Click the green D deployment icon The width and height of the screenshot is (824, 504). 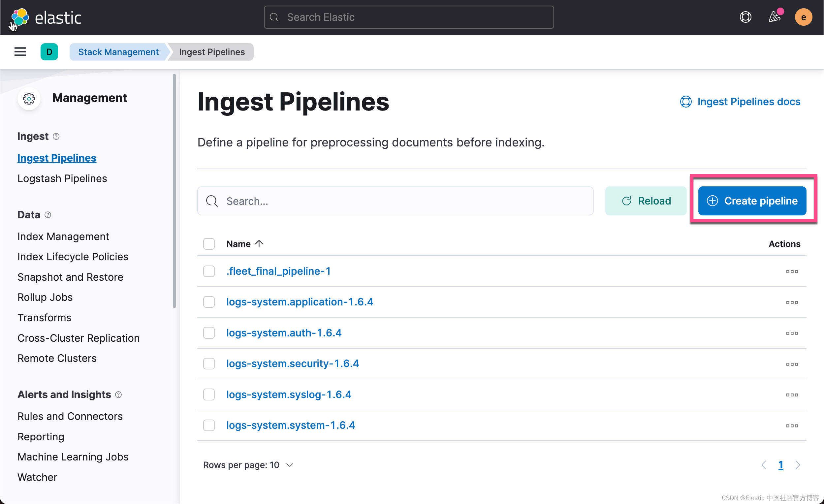coord(49,51)
